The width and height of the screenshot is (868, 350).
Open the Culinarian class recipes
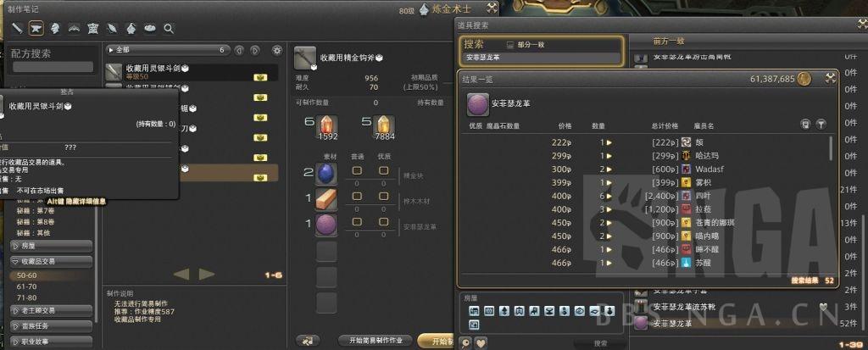150,28
